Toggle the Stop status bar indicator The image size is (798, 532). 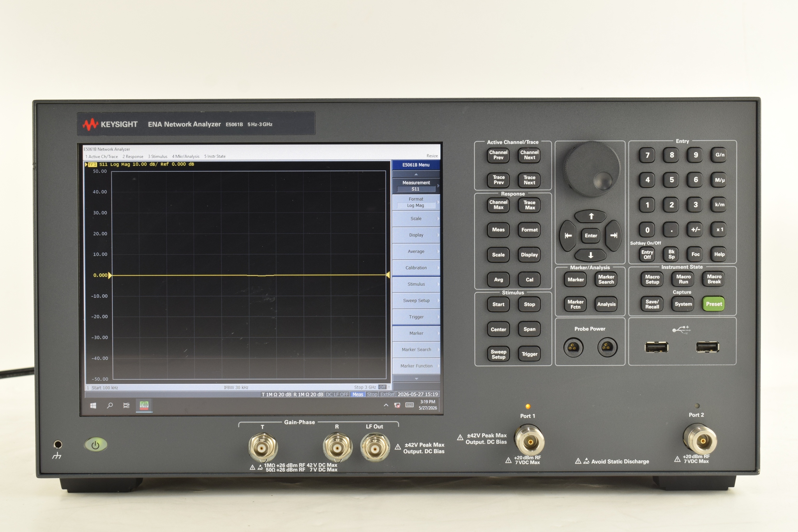pos(372,394)
